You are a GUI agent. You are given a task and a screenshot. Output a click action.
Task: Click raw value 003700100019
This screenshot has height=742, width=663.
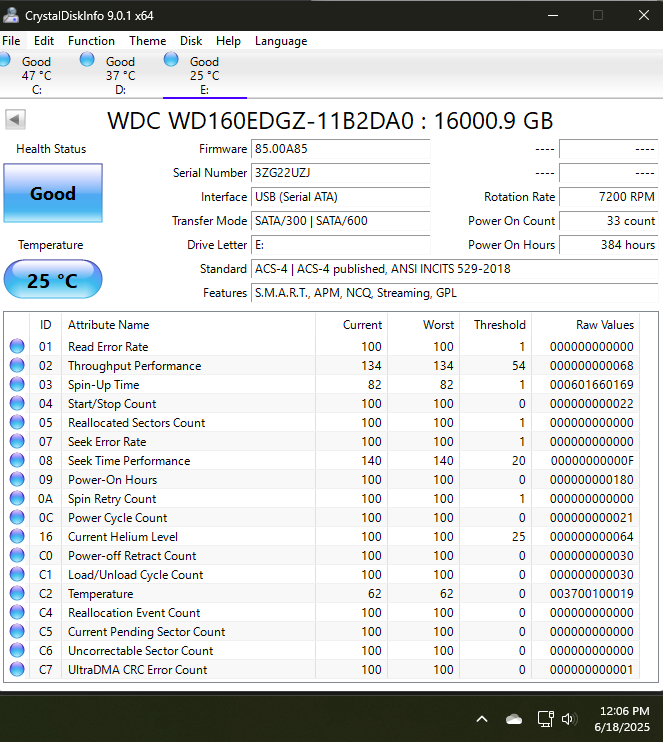[592, 593]
